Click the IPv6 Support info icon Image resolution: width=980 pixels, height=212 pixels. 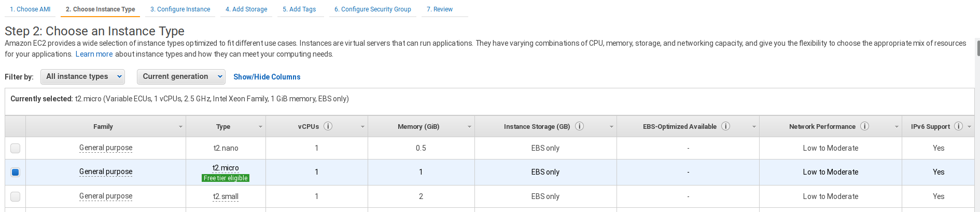958,126
